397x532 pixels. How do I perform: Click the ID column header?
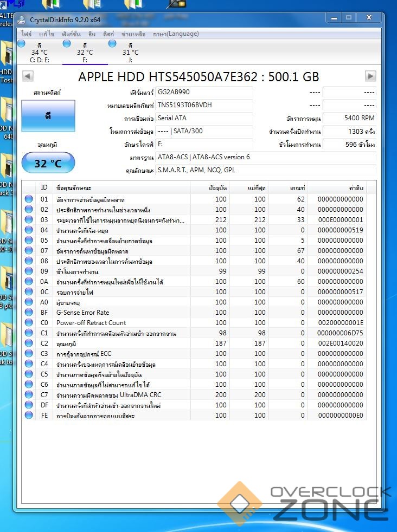(x=44, y=187)
